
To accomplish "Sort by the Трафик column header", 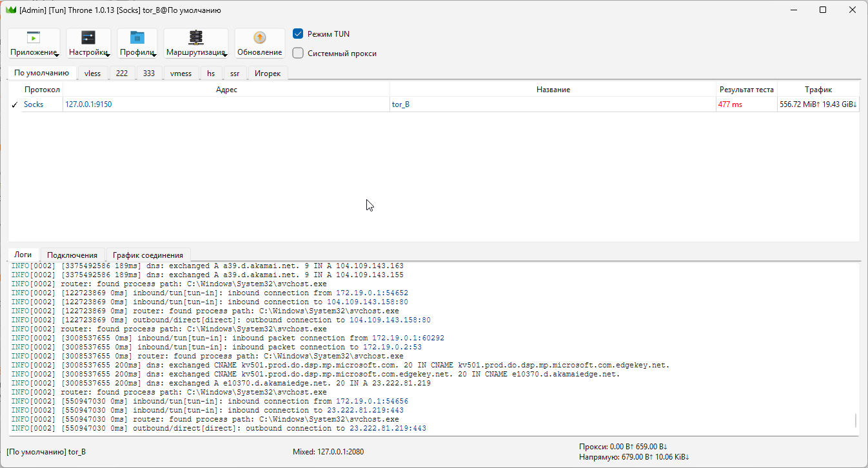I will coord(818,90).
